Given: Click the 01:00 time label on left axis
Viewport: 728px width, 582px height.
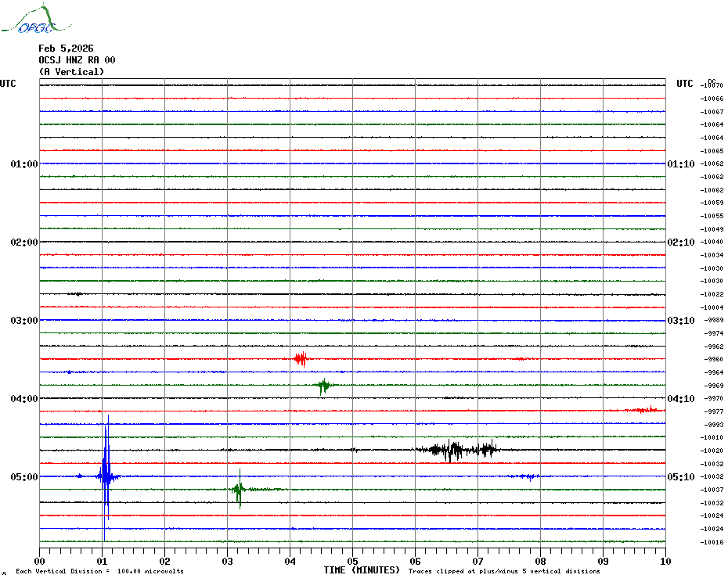Looking at the screenshot, I should [23, 164].
